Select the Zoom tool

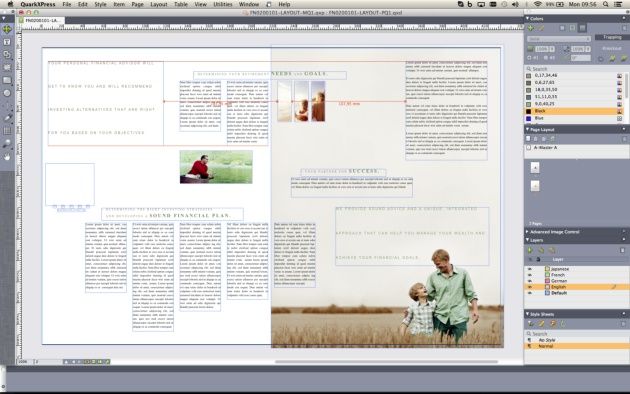(7, 144)
